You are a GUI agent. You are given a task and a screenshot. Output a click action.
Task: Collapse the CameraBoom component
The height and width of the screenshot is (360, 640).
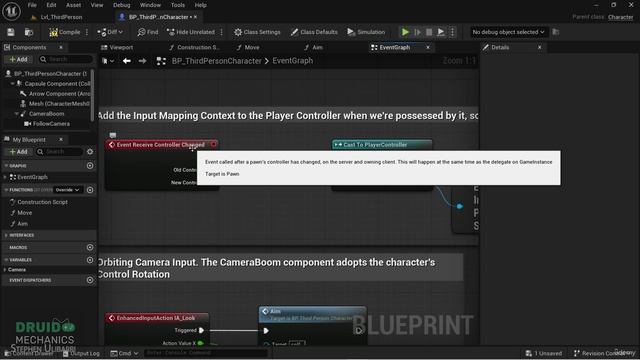click(17, 114)
